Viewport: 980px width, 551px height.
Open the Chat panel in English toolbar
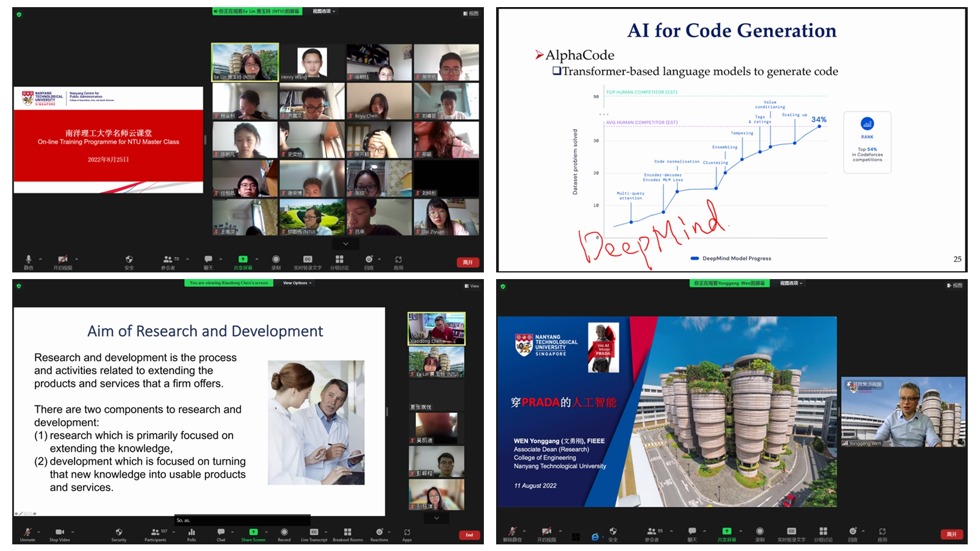(221, 532)
